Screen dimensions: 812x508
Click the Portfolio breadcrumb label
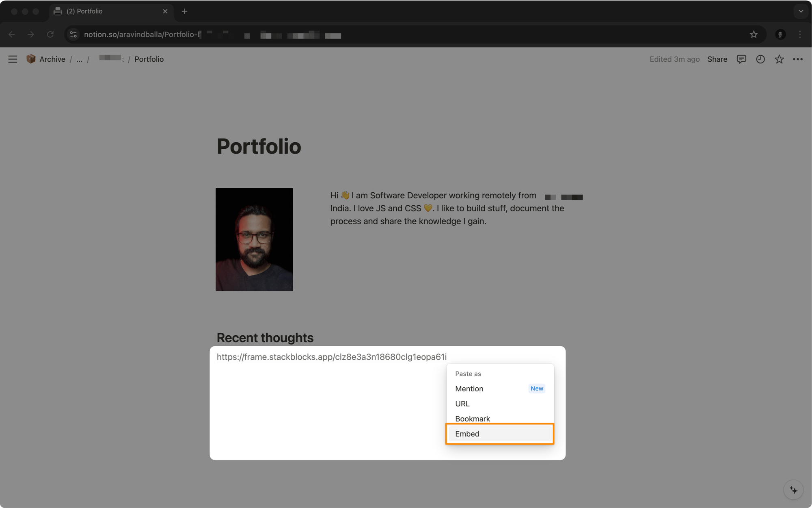coord(149,59)
